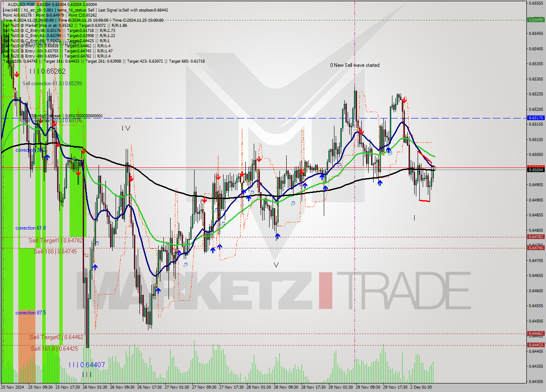Click the 0.64355 price axis value
This screenshot has height=392, width=546.
(536, 366)
